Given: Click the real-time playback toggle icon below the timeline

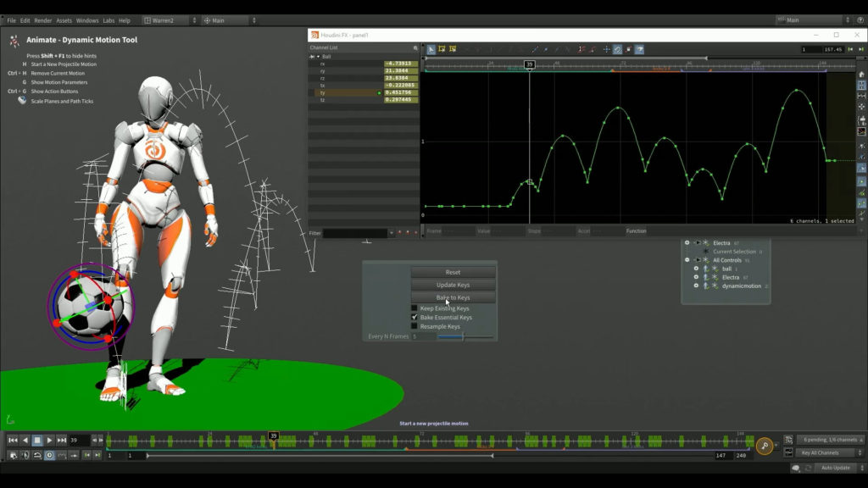Looking at the screenshot, I should tap(49, 455).
